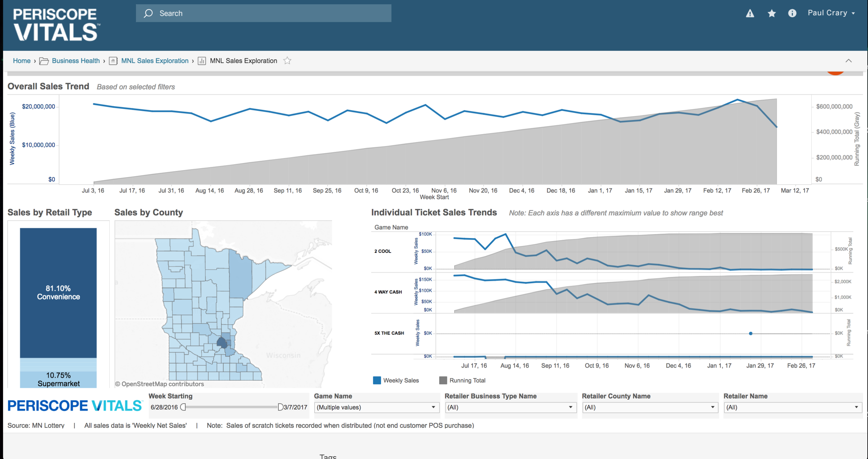Focus the Search input field

click(x=264, y=13)
